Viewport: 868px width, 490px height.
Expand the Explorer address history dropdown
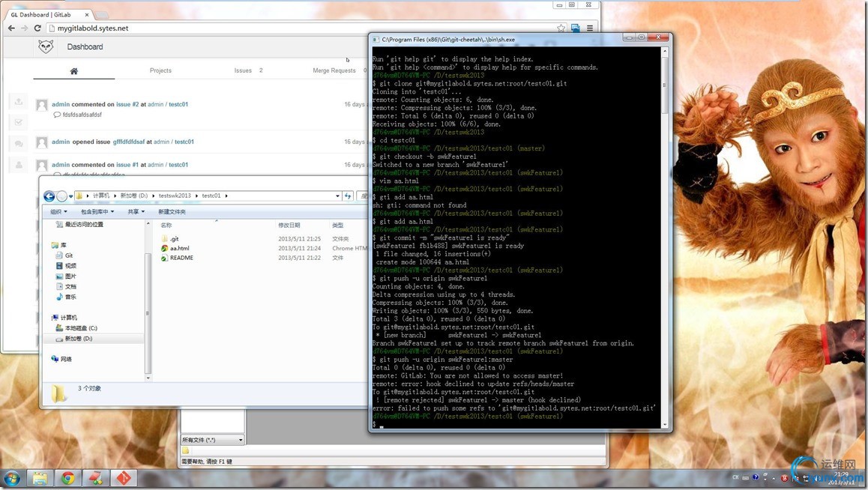tap(337, 196)
